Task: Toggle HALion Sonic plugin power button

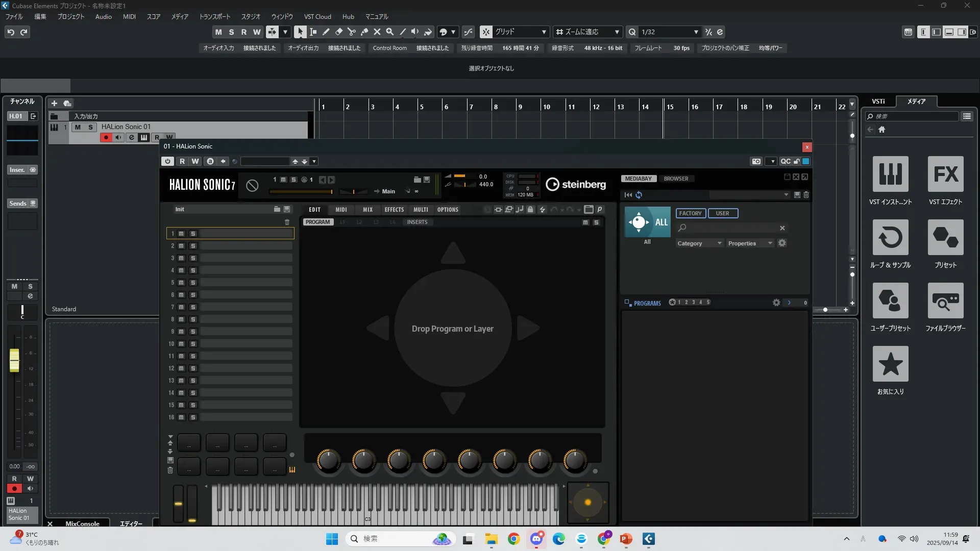Action: 167,161
